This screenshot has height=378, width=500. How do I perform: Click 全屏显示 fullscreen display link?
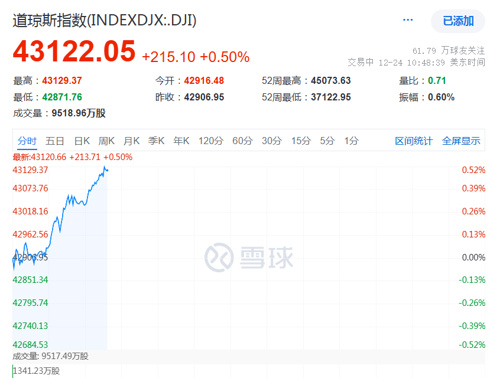click(x=461, y=141)
